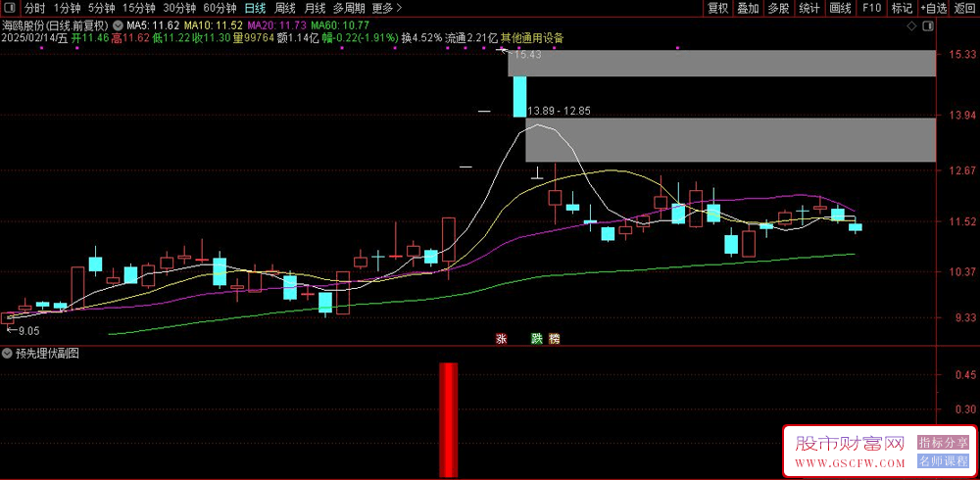The image size is (980, 480).
Task: Click the MA20: 11.73 indicator value
Action: [277, 25]
